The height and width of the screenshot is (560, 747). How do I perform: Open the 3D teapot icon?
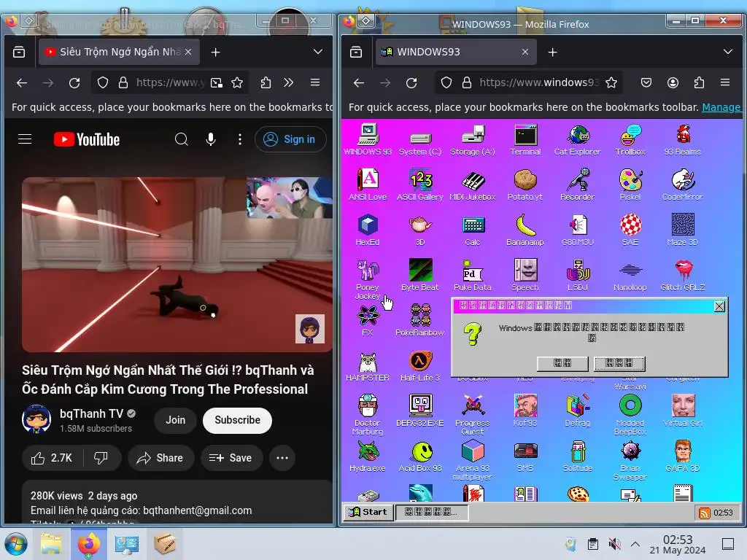tap(420, 230)
